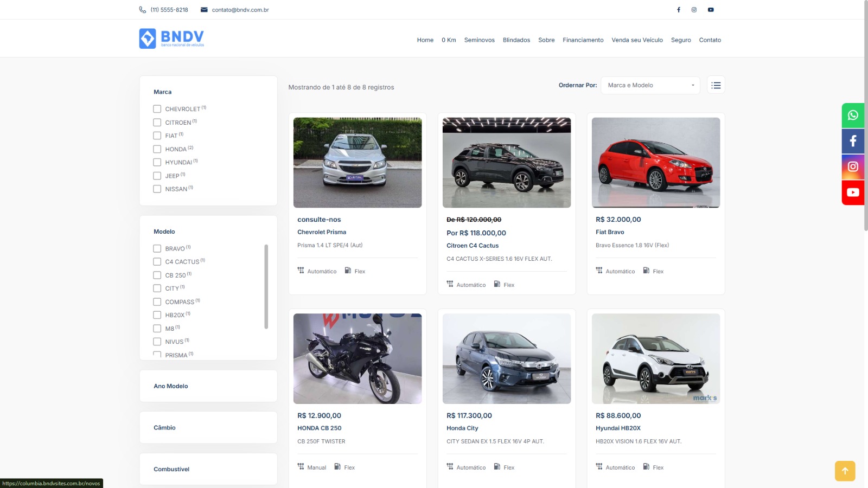Open the Ordernar Por sort dropdown
This screenshot has width=868, height=488.
(650, 85)
